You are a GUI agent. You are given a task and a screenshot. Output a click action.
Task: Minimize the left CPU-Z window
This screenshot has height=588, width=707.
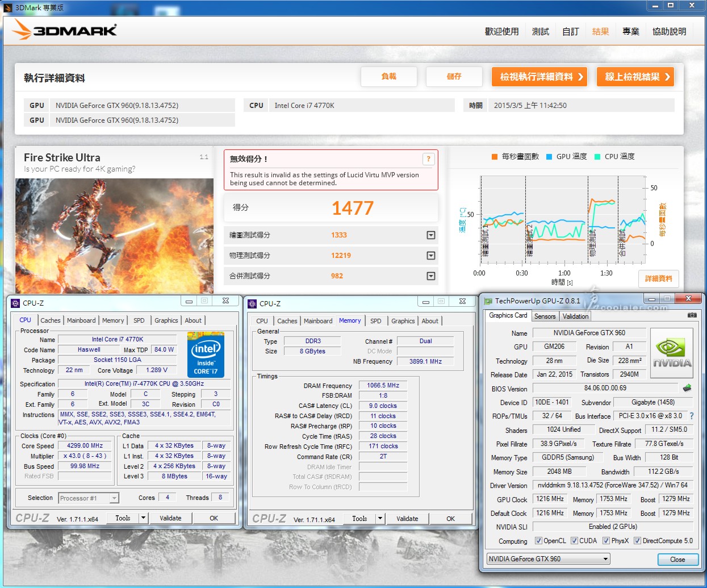click(189, 301)
